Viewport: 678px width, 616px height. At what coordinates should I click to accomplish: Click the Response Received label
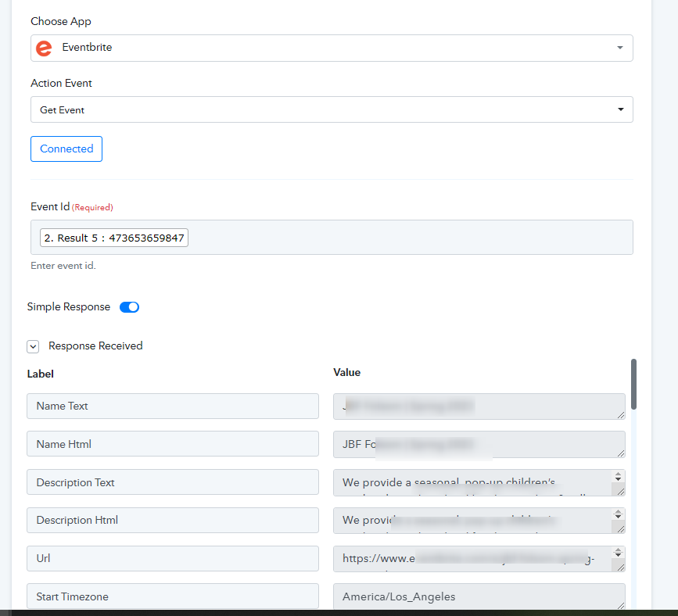click(x=95, y=346)
